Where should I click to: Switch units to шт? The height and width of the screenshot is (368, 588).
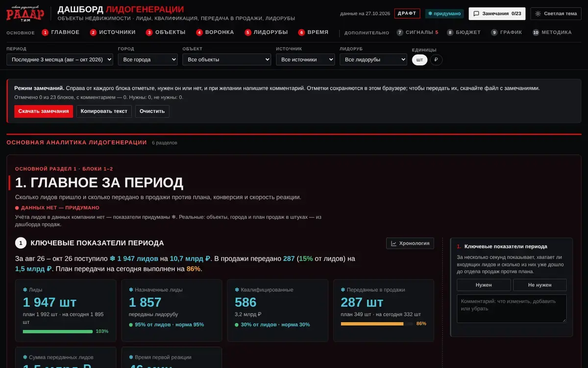pos(419,59)
